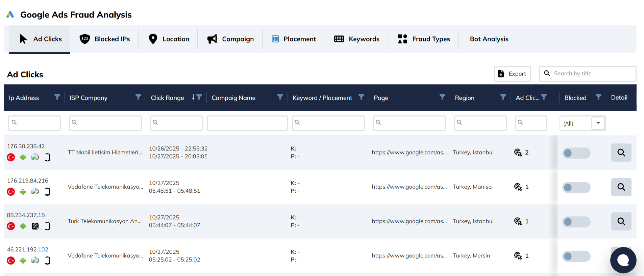Click the Search by title field
The height and width of the screenshot is (276, 644).
click(x=592, y=74)
